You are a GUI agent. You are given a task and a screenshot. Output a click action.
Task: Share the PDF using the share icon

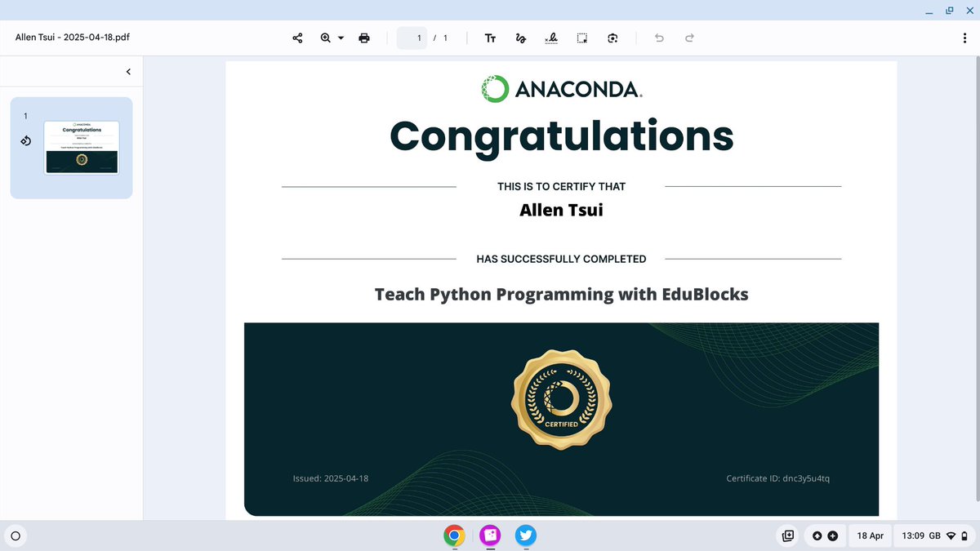[x=297, y=38]
